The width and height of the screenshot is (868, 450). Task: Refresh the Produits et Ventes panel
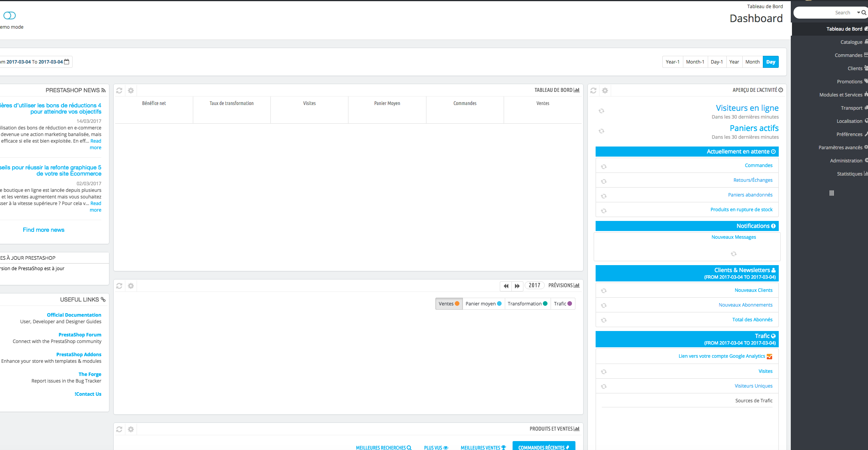119,429
